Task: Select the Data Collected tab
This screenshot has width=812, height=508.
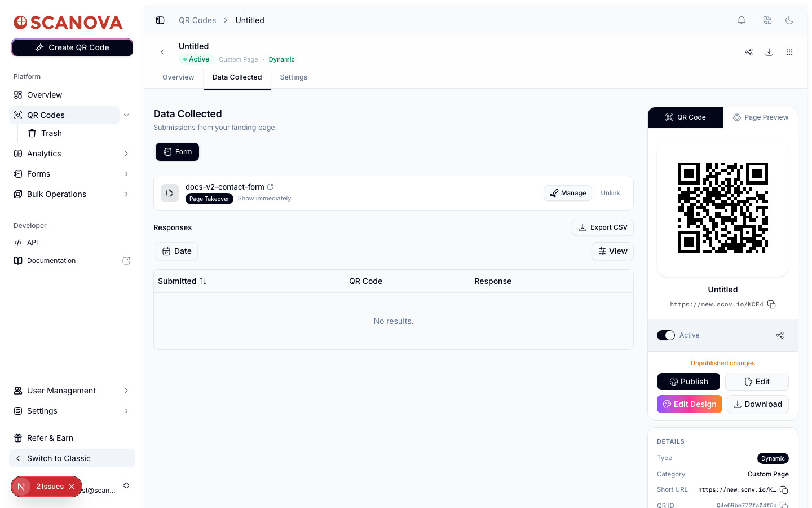Action: tap(237, 77)
